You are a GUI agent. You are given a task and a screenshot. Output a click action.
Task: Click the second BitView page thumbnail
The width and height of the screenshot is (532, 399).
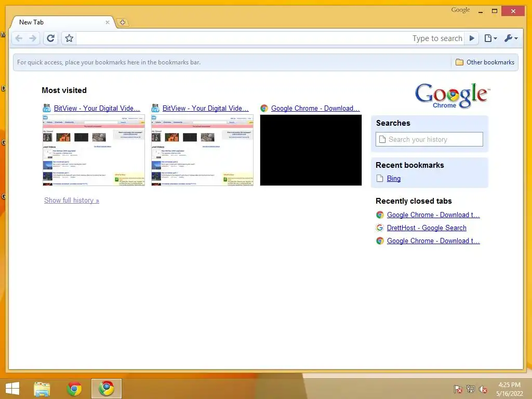202,150
